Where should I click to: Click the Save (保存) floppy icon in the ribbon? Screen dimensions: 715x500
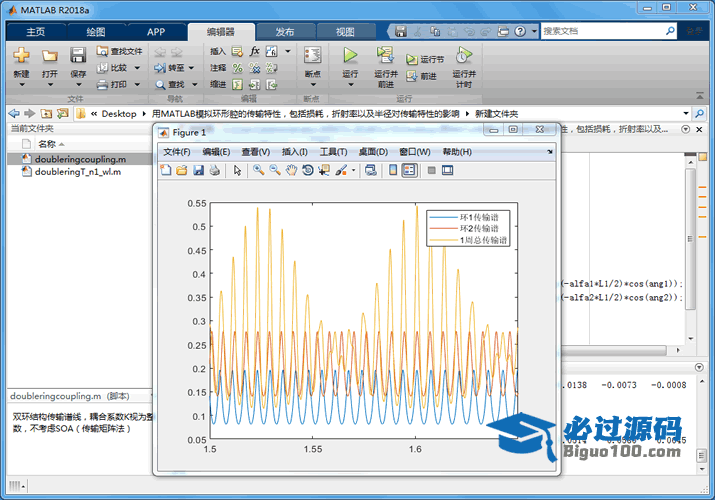[78, 56]
